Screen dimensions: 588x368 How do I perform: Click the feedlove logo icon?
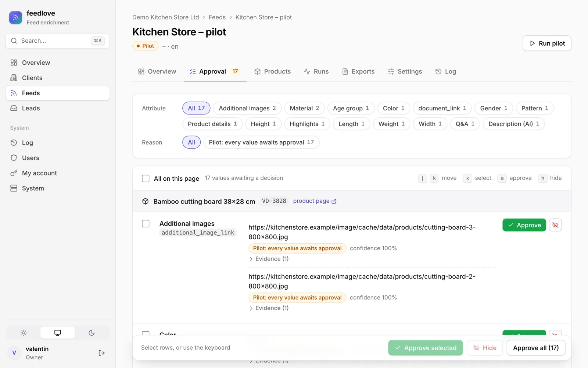tap(15, 17)
